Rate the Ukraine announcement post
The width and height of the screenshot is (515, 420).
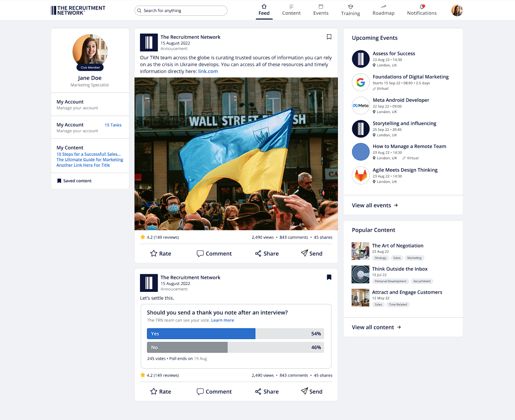click(x=160, y=253)
